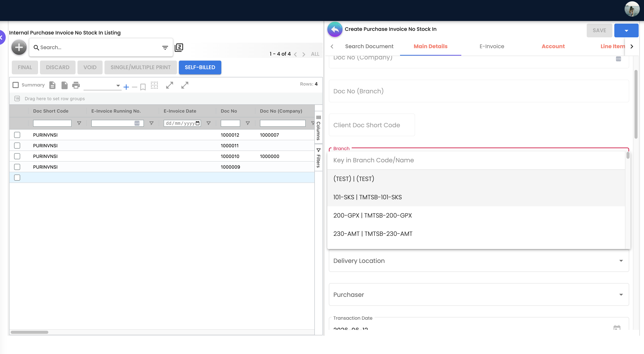Click the second file export icon
This screenshot has width=644, height=354.
click(65, 85)
